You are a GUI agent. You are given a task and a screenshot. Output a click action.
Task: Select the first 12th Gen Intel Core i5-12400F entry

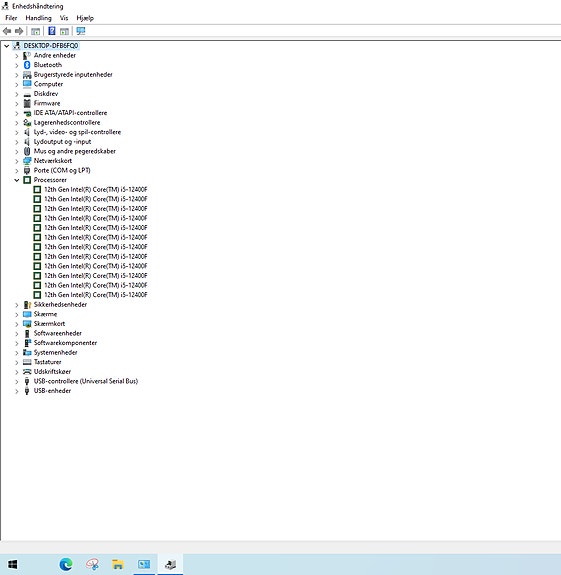[95, 190]
